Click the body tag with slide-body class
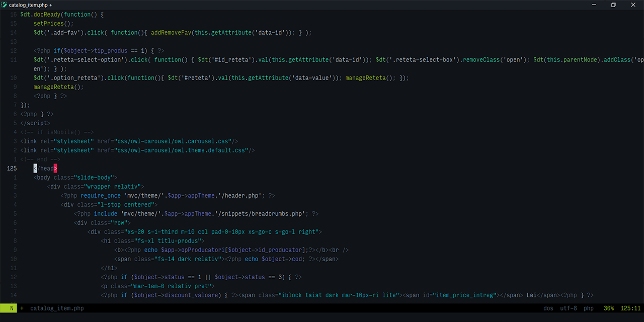644x322 pixels. click(75, 178)
